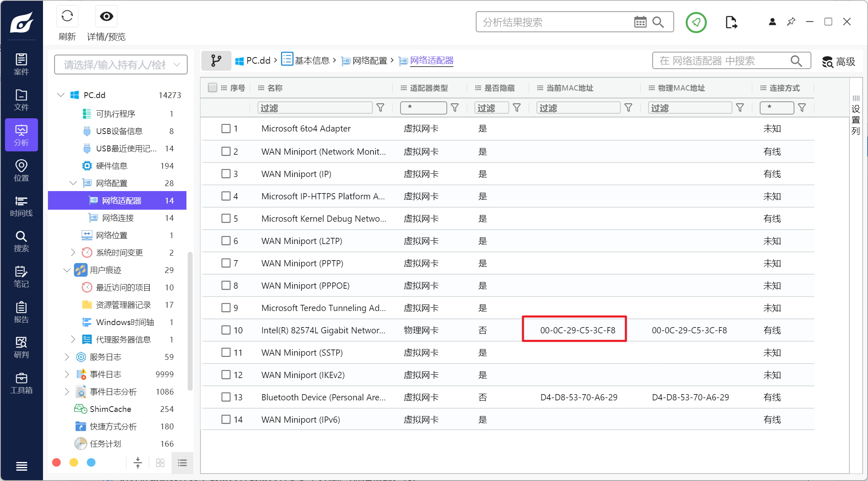Click the 高级 advanced search button
The width and height of the screenshot is (868, 481).
[838, 62]
